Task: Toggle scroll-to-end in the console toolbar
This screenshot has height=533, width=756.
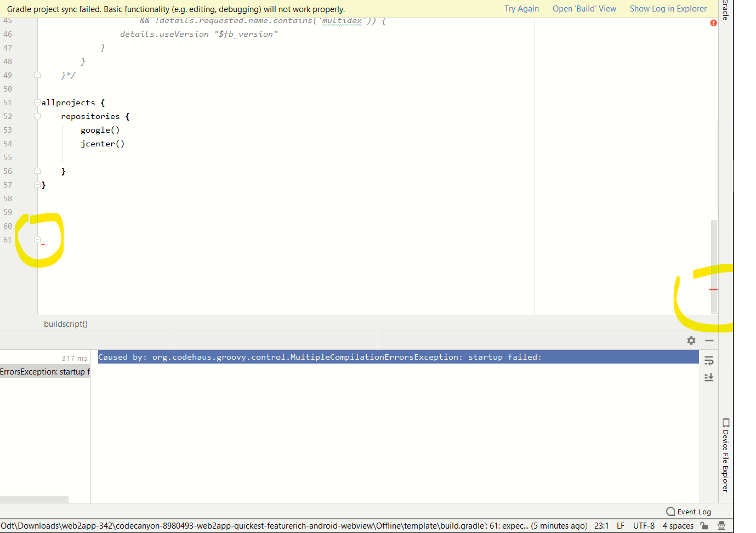Action: (x=709, y=377)
